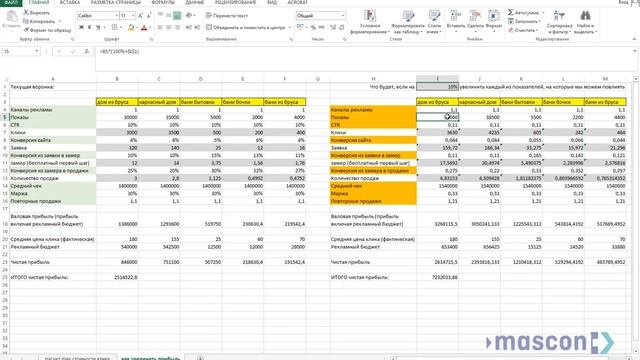
Task: Expand font color options arrow
Action: pyautogui.click(x=150, y=27)
